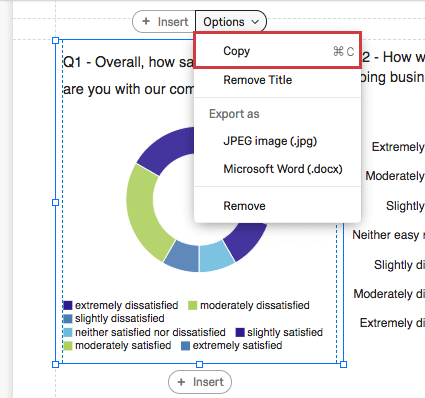Click the Options chevron arrow

pos(255,22)
